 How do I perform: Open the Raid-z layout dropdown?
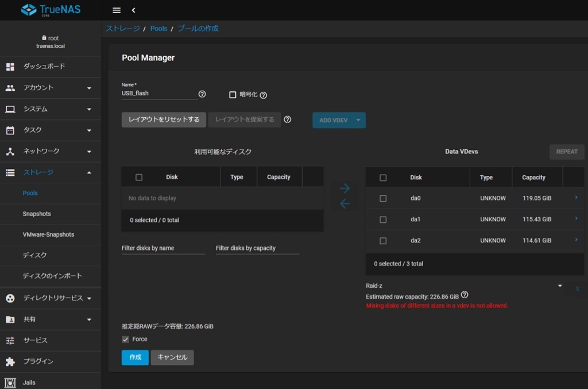point(560,286)
